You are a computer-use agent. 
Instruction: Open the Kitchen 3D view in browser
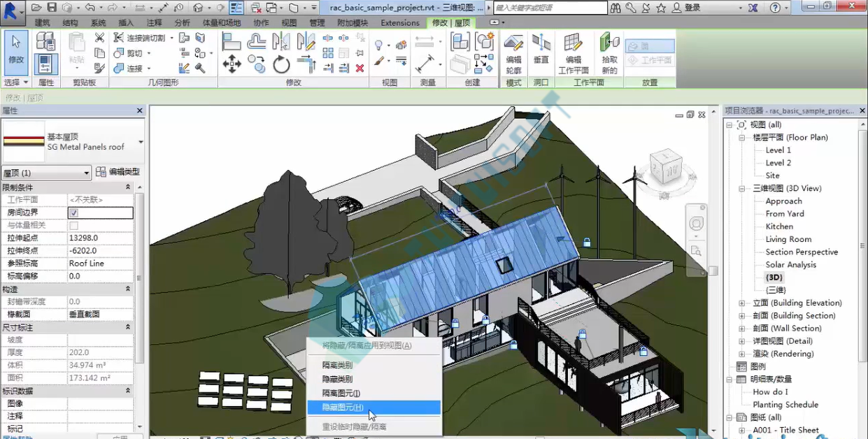pos(779,226)
